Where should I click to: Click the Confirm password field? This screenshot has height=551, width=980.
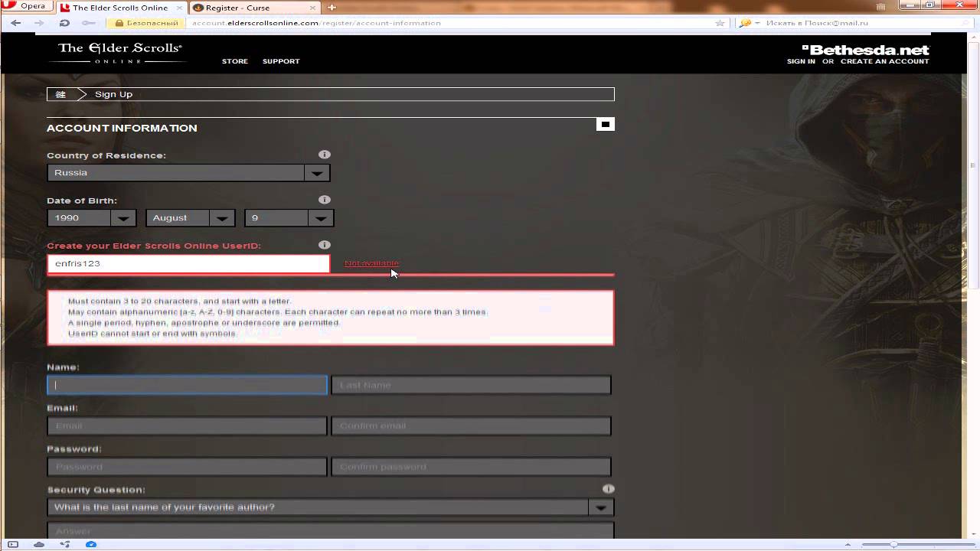pyautogui.click(x=471, y=467)
